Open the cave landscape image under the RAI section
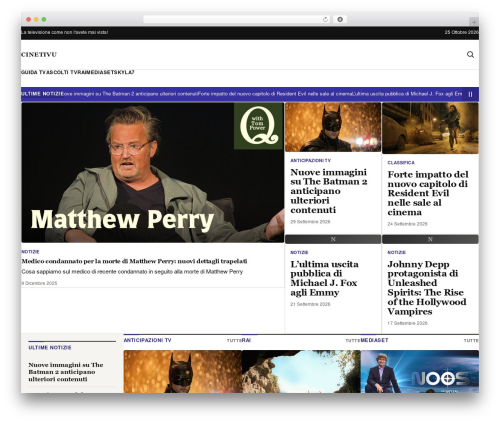 coord(301,371)
